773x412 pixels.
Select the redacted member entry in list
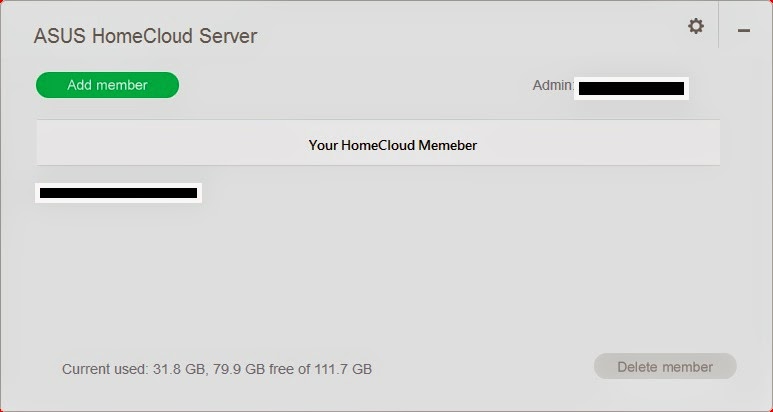(118, 193)
